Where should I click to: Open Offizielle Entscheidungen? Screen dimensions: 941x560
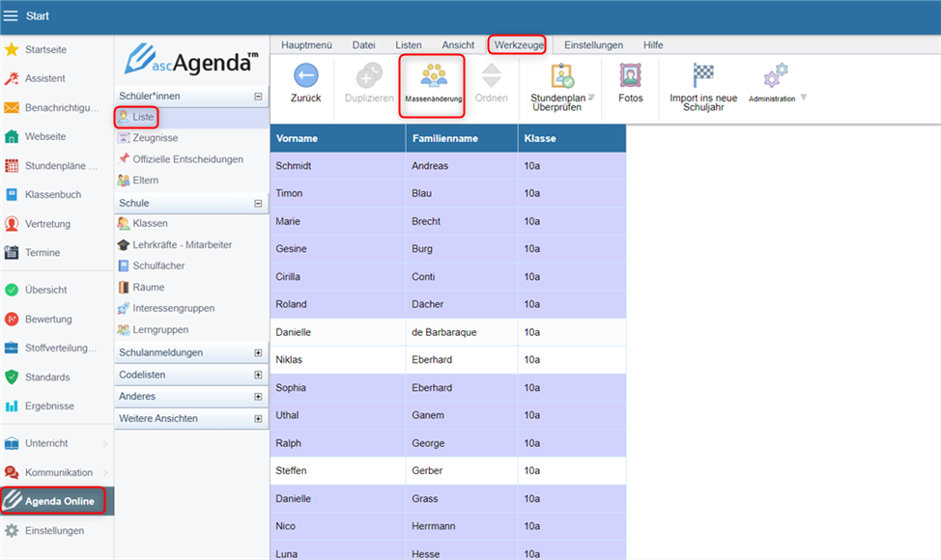(x=187, y=159)
